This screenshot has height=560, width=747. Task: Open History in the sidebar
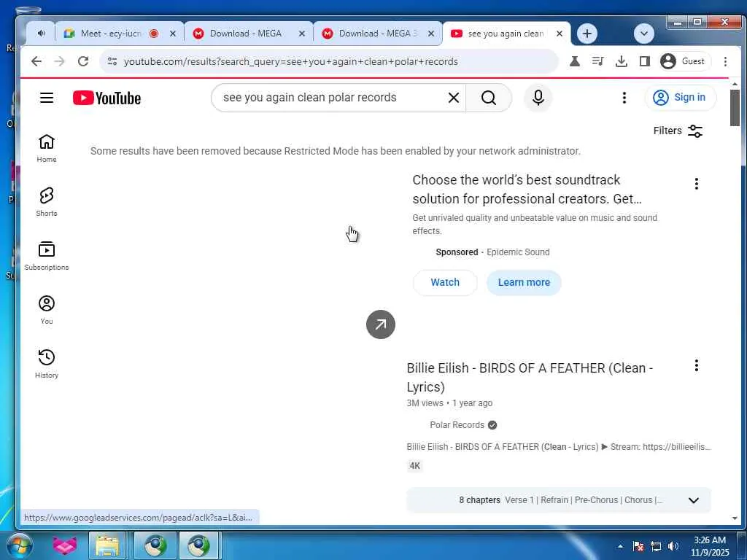(x=47, y=364)
